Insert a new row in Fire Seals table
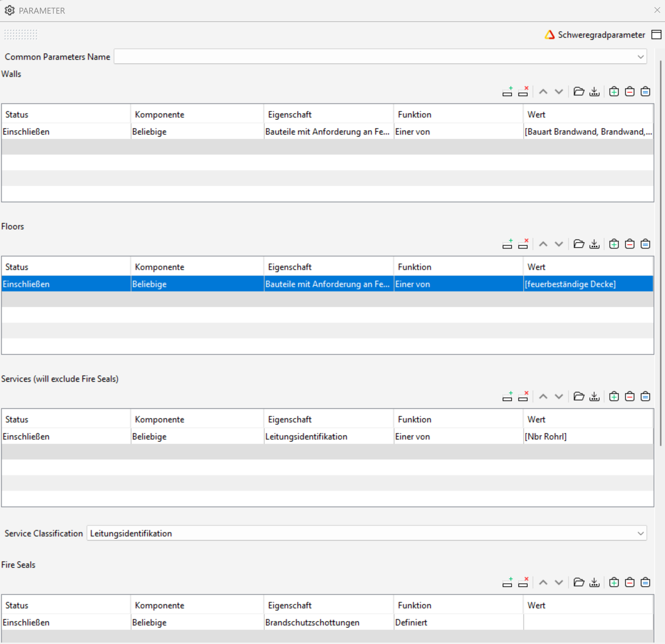Screen dimensions: 665x644 507,582
